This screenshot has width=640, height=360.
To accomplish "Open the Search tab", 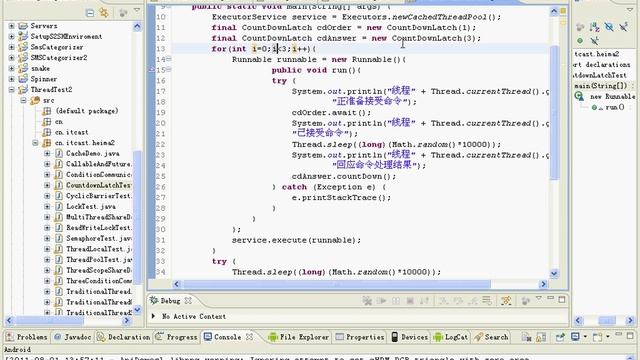I will click(x=491, y=337).
